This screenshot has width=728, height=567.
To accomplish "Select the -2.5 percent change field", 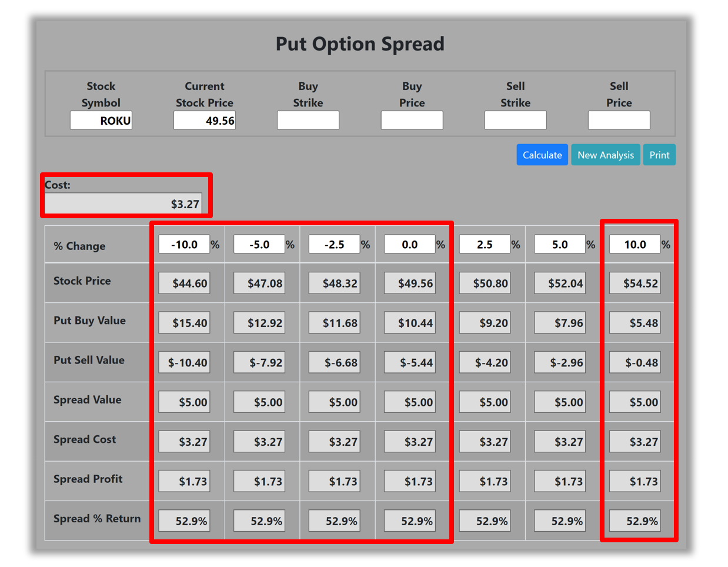I will coord(335,244).
